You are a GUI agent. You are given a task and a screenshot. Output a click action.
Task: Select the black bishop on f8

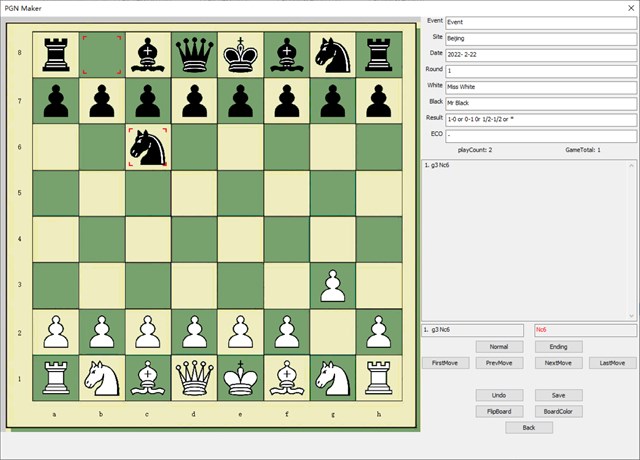click(287, 55)
